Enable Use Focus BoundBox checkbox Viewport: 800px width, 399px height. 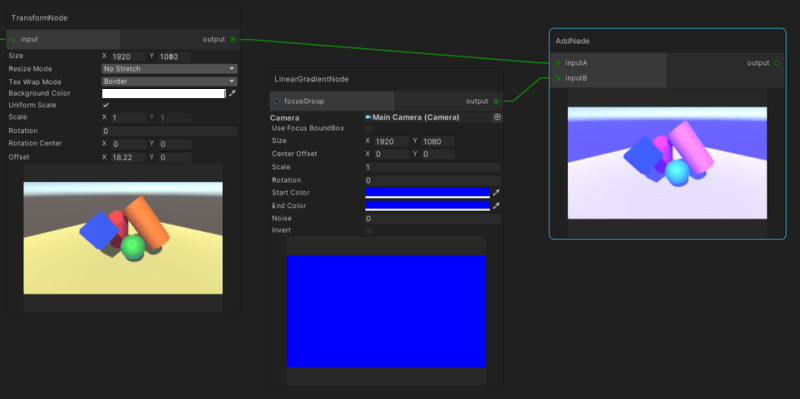click(x=369, y=129)
